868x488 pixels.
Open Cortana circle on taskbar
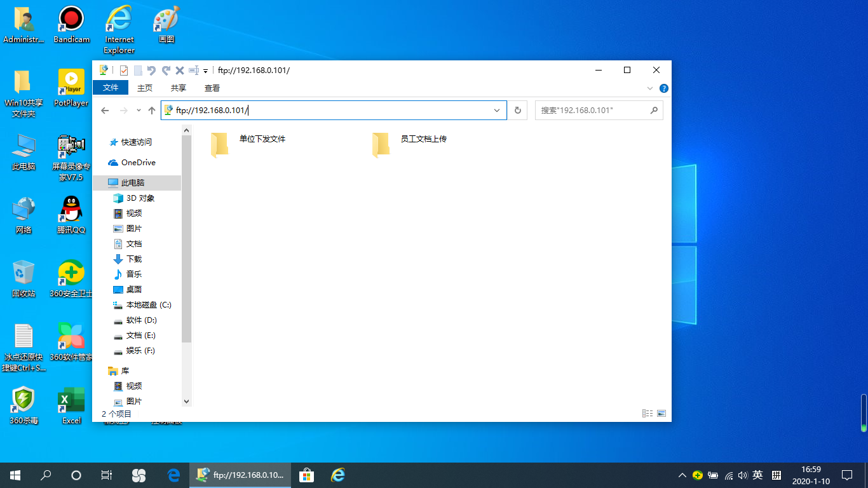pyautogui.click(x=76, y=475)
